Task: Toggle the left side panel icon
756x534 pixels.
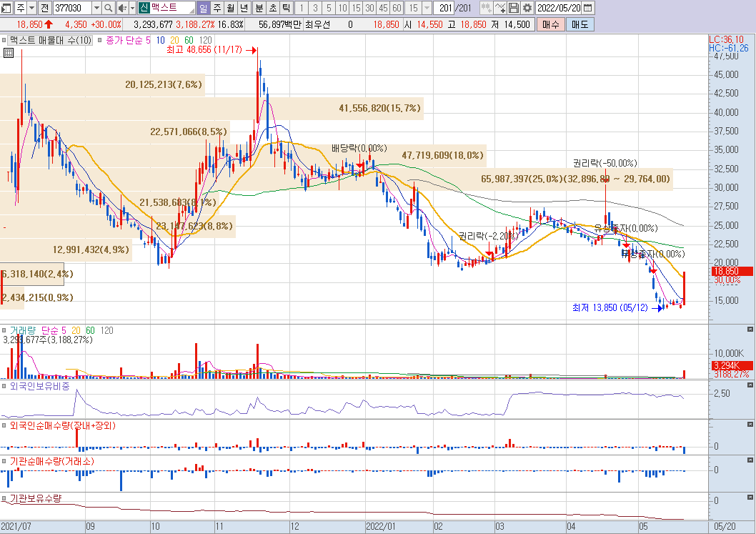Action: pyautogui.click(x=6, y=8)
